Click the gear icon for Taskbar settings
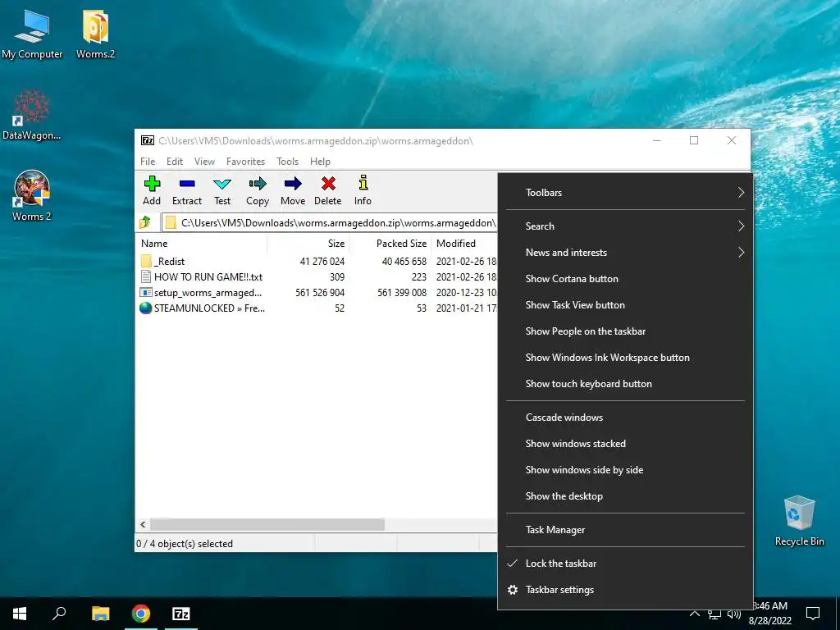Screen dimensions: 840x630 pos(513,589)
